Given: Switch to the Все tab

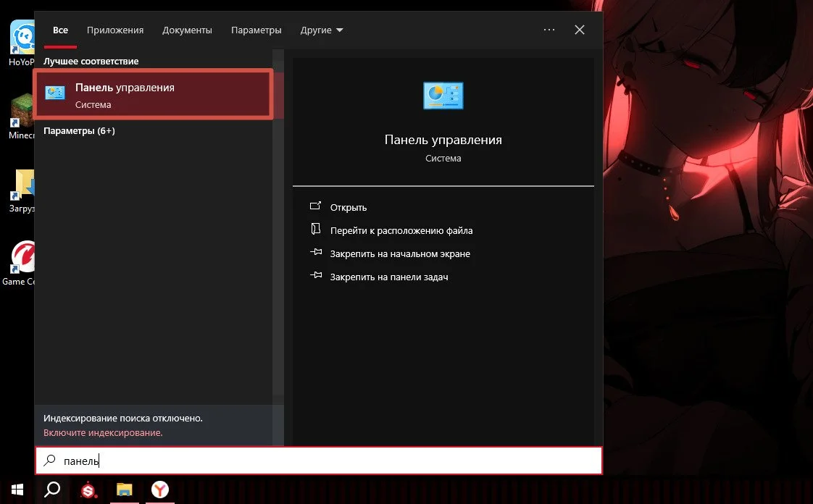Looking at the screenshot, I should coord(60,30).
